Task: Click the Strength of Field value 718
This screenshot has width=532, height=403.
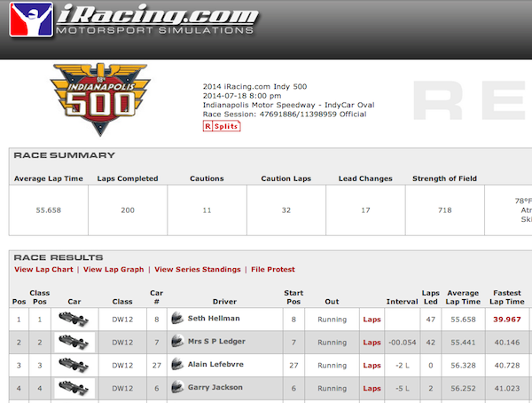Action: (444, 210)
